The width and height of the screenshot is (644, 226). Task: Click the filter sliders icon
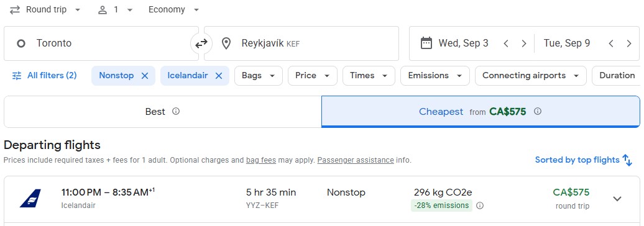[x=17, y=76]
